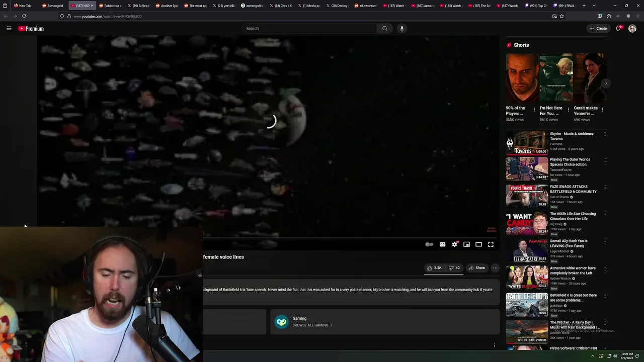
Task: Switch to the Roblox has a browser tab
Action: click(110, 6)
